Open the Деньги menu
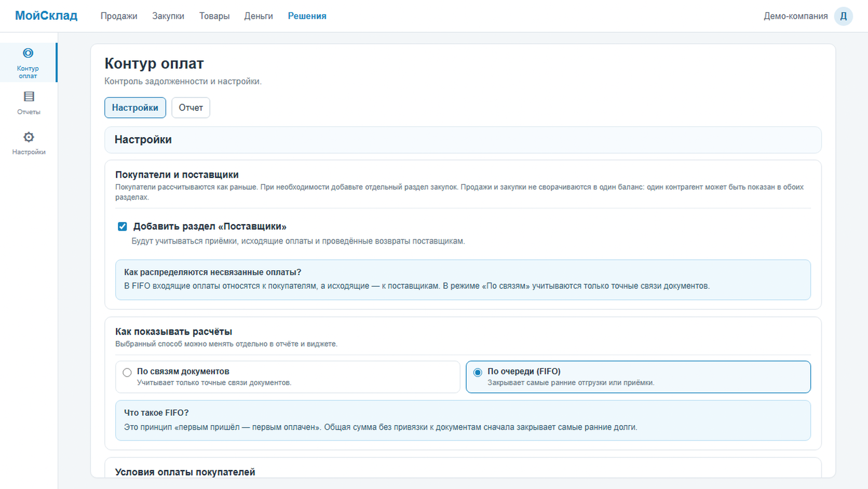Image resolution: width=868 pixels, height=489 pixels. (x=259, y=16)
